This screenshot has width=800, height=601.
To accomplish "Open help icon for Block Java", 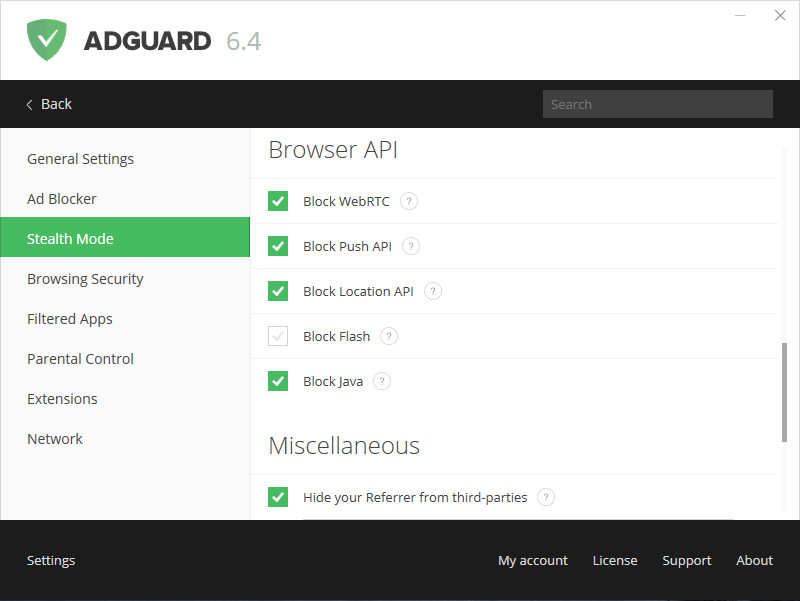I will pyautogui.click(x=382, y=381).
